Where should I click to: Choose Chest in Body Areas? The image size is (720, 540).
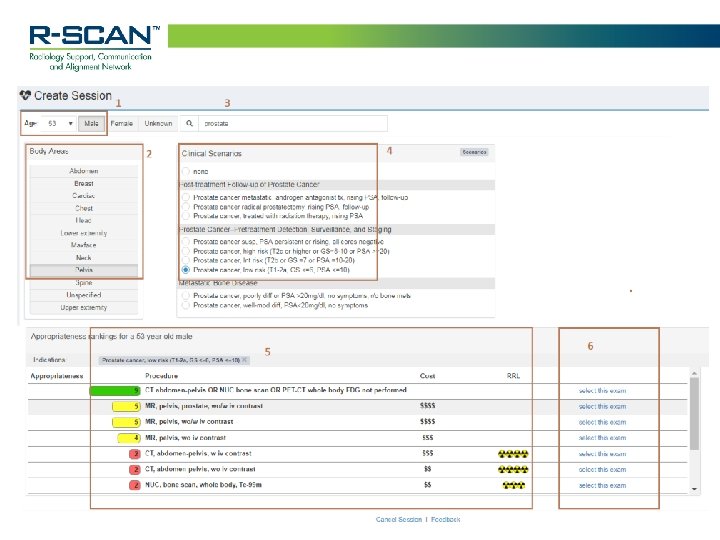coord(84,208)
